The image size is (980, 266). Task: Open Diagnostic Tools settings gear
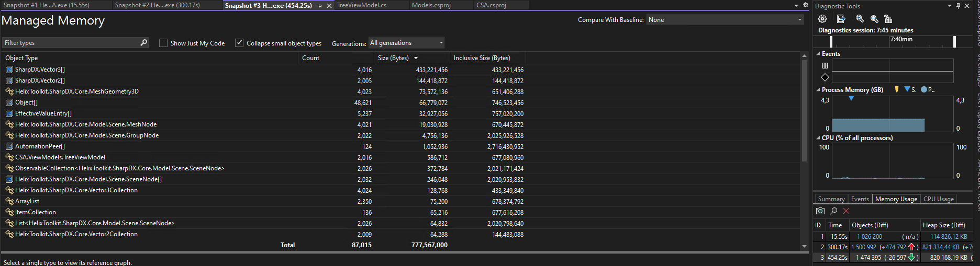(822, 19)
